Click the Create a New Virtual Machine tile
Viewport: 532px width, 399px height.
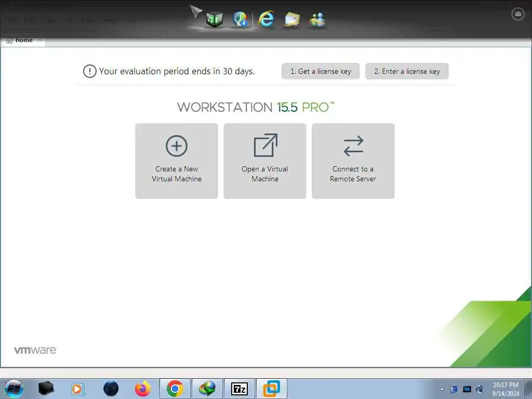pos(177,161)
